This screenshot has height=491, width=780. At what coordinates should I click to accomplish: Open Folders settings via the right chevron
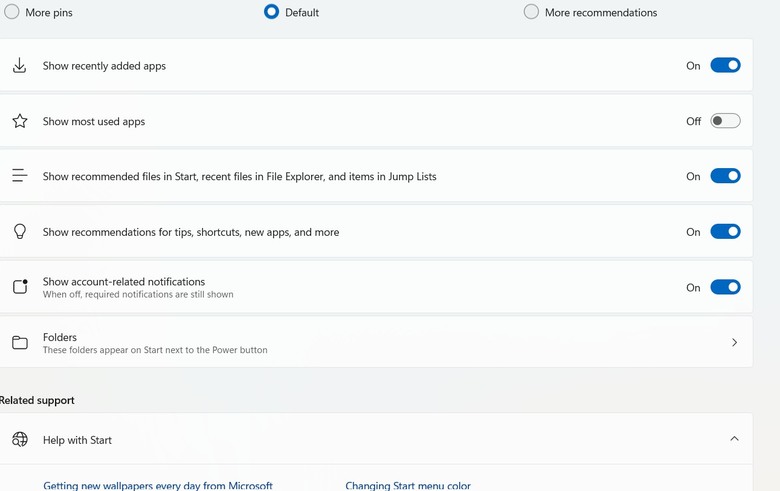tap(734, 342)
